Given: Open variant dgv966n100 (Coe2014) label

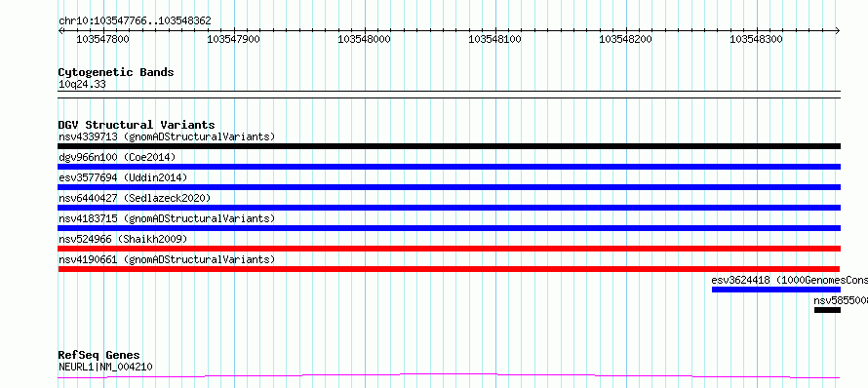Looking at the screenshot, I should click(x=117, y=157).
